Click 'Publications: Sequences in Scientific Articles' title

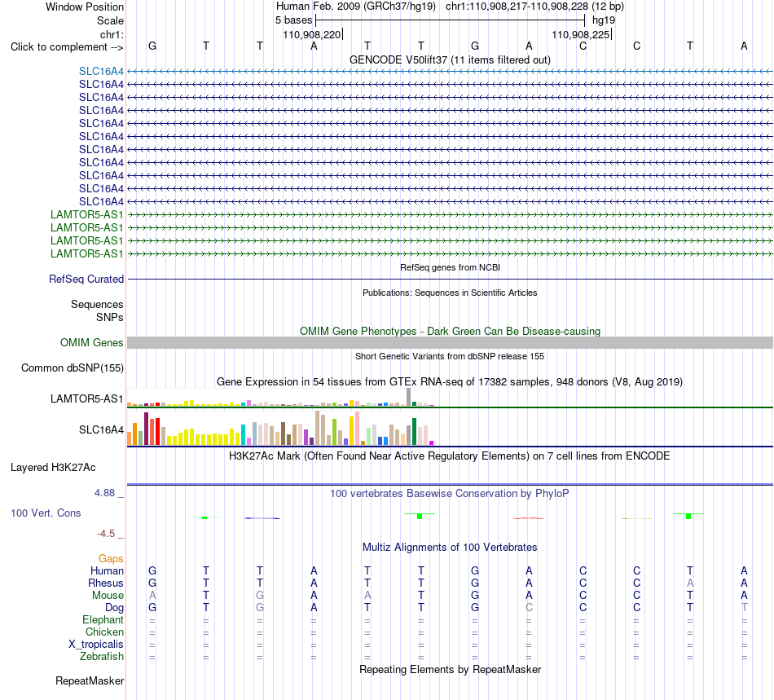click(x=450, y=293)
